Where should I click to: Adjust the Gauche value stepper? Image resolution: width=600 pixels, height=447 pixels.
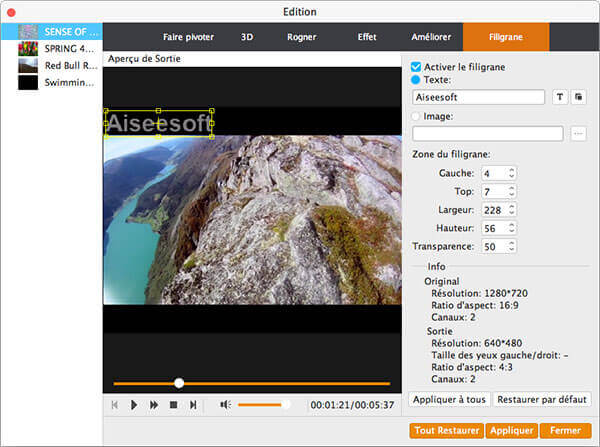click(x=512, y=173)
